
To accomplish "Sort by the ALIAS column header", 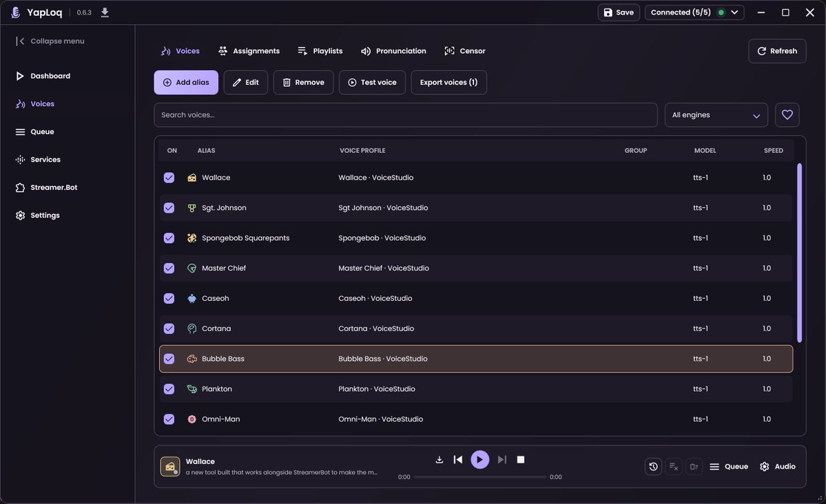I will (206, 151).
